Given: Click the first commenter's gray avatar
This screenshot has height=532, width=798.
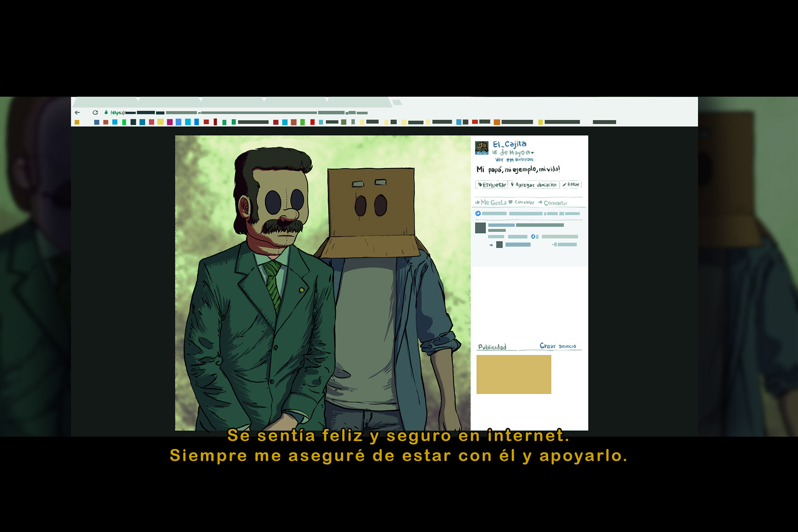Looking at the screenshot, I should click(x=480, y=228).
